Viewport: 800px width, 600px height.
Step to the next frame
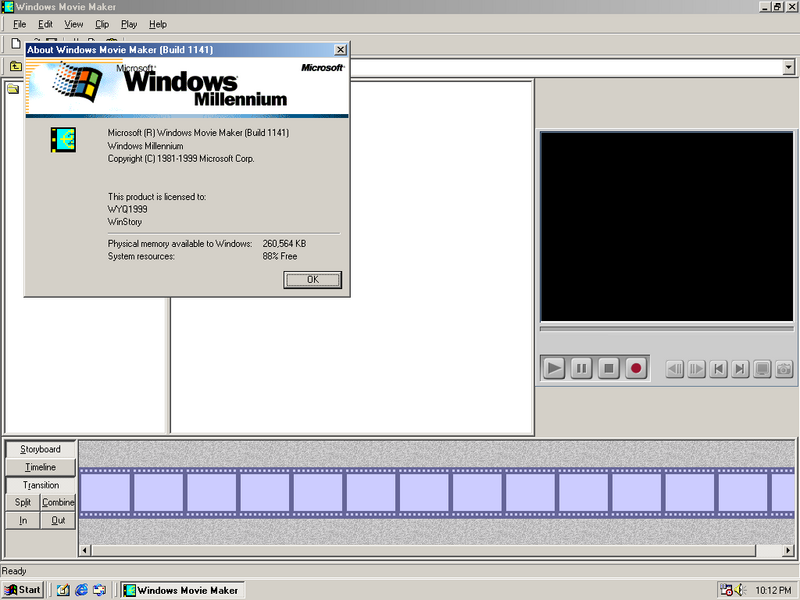tap(697, 369)
